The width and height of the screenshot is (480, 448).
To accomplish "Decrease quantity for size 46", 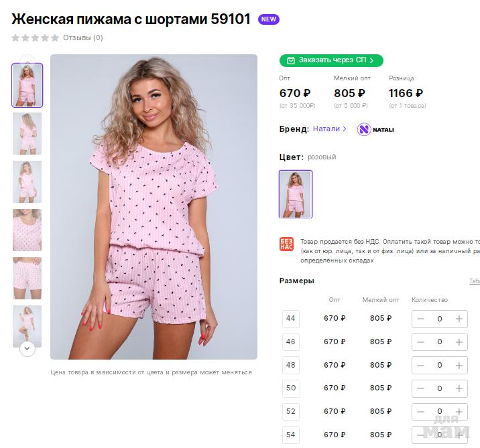I will pos(420,342).
